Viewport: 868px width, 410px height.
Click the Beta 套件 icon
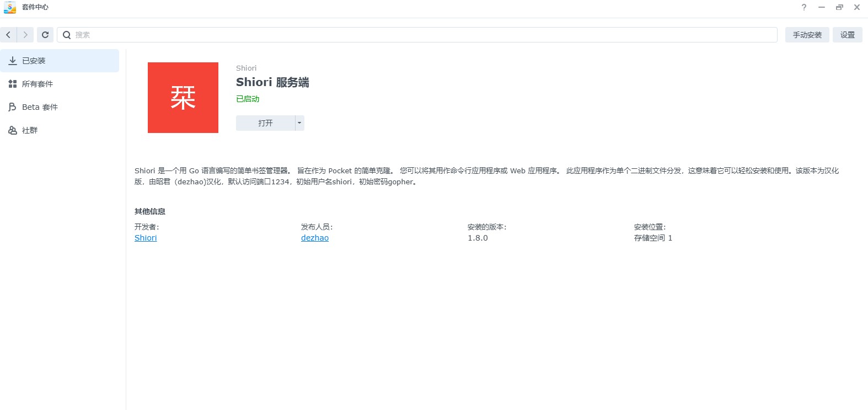(x=12, y=107)
